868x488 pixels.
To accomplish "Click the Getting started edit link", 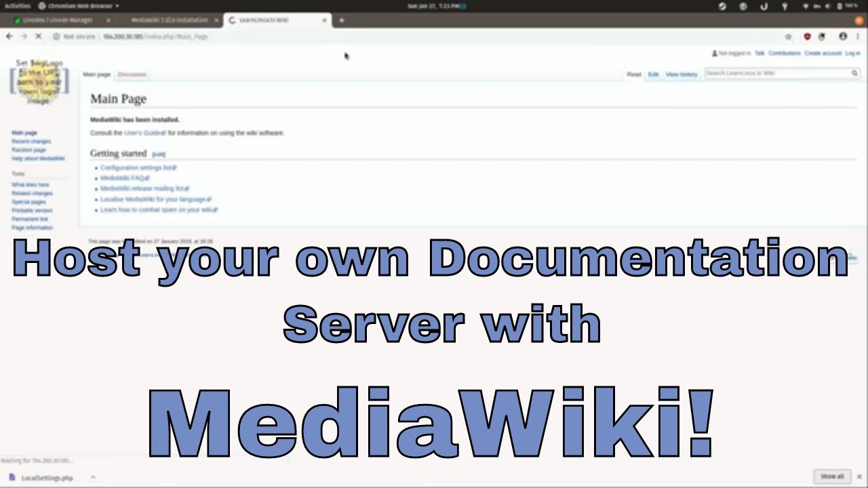I will click(158, 155).
